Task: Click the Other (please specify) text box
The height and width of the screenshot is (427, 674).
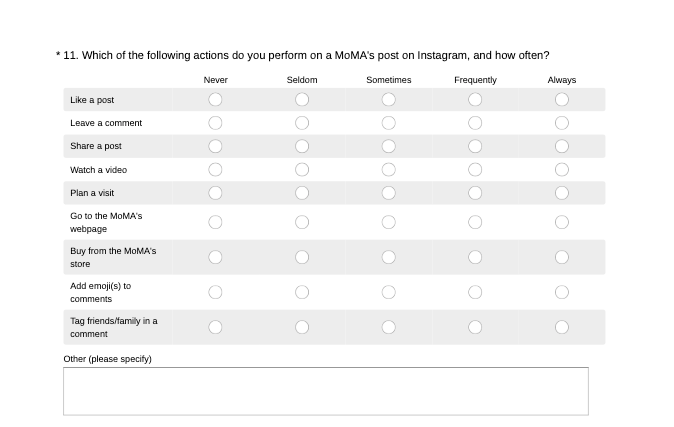Action: [325, 391]
